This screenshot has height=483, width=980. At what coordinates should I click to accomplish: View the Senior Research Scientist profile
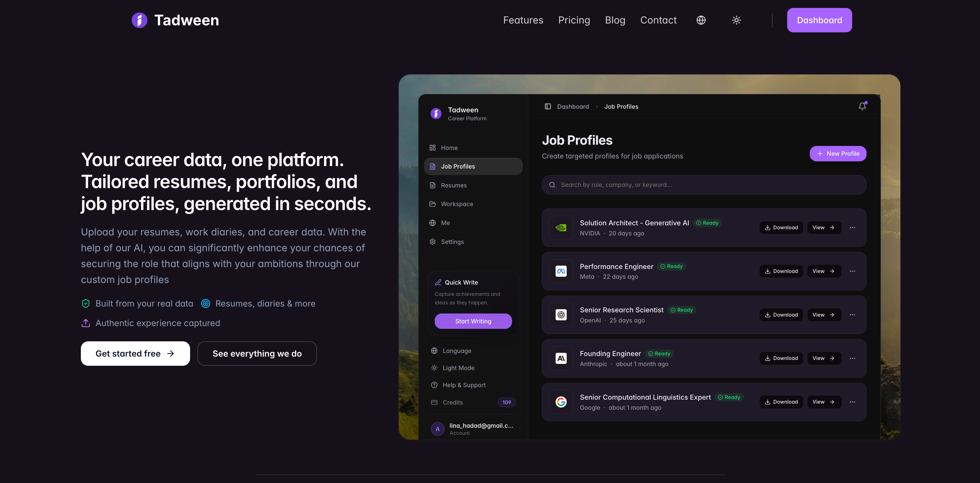tap(824, 315)
